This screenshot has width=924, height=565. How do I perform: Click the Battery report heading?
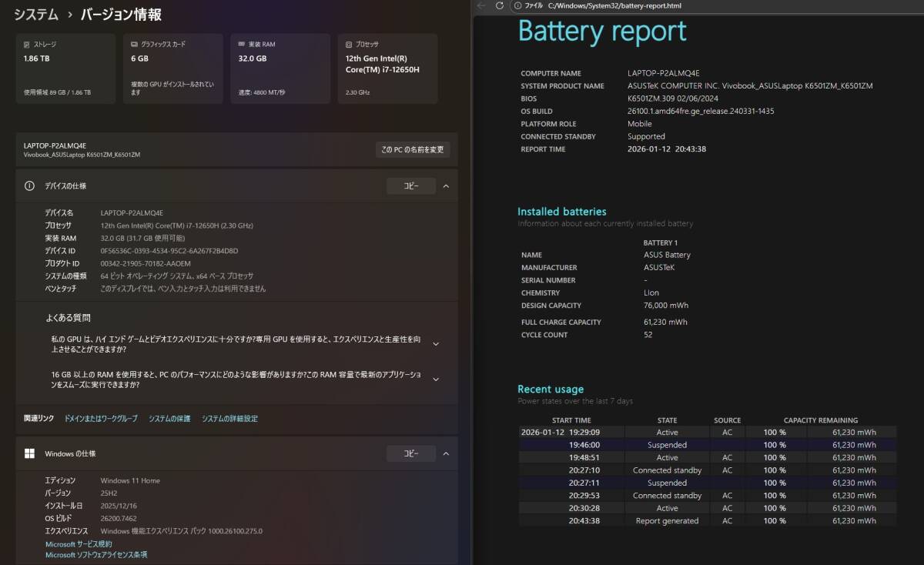click(x=602, y=32)
